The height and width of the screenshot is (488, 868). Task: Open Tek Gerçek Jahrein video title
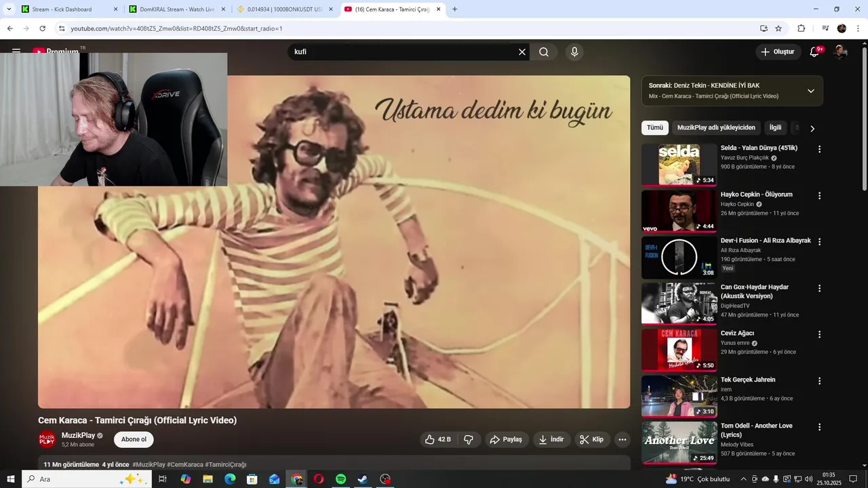pyautogui.click(x=748, y=380)
